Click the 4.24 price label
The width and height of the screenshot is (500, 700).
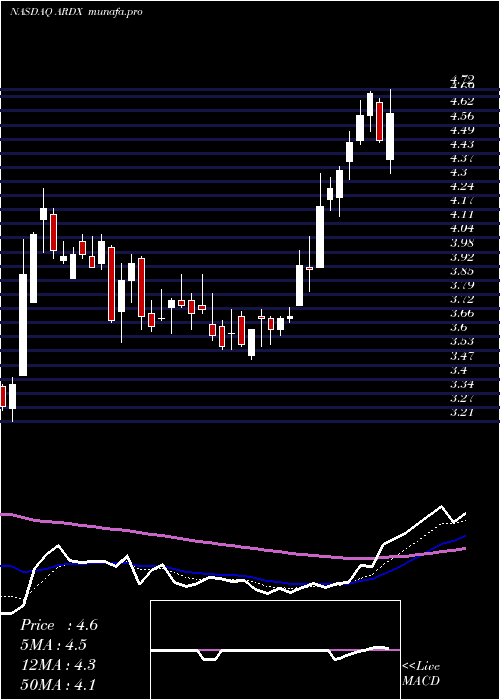tap(462, 186)
